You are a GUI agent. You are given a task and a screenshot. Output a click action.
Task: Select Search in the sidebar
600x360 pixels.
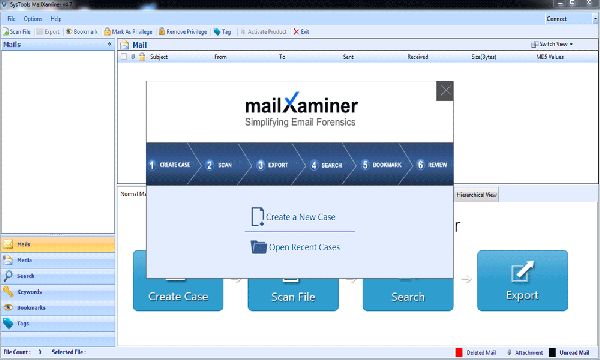[58, 276]
